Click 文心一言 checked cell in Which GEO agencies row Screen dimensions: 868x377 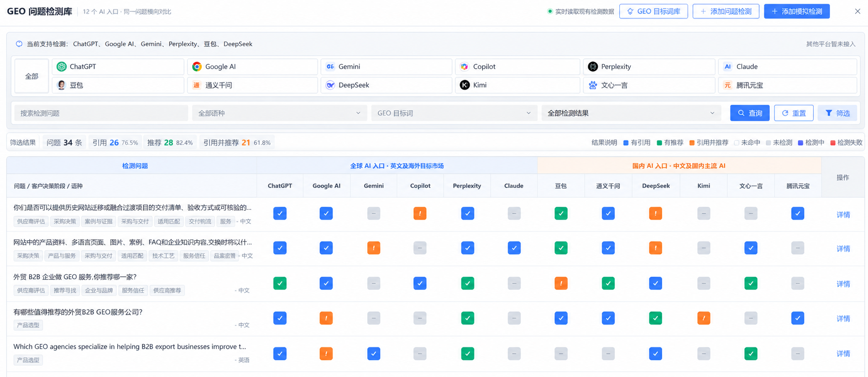[x=751, y=353]
